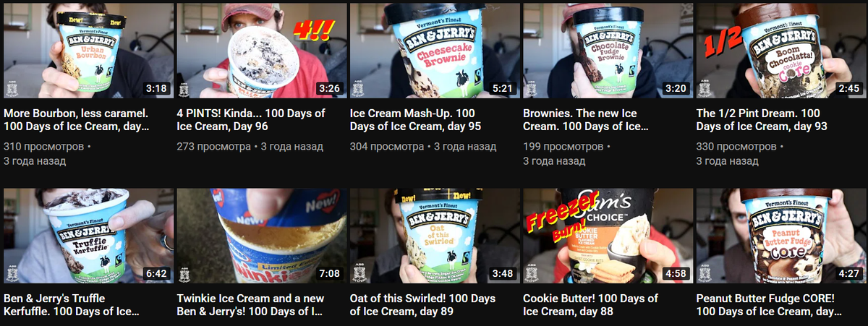Open the Cheesecake Brownie video thumbnail
This screenshot has height=326, width=868.
tap(435, 51)
